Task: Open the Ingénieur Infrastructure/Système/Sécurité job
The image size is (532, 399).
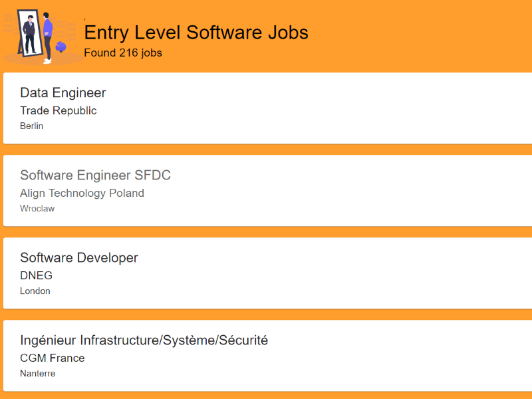Action: [x=144, y=340]
